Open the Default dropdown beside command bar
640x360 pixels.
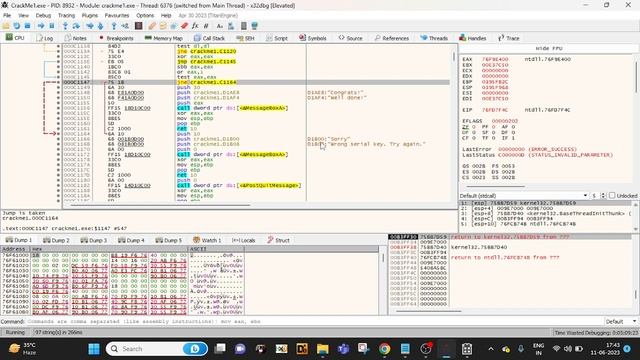(x=621, y=322)
